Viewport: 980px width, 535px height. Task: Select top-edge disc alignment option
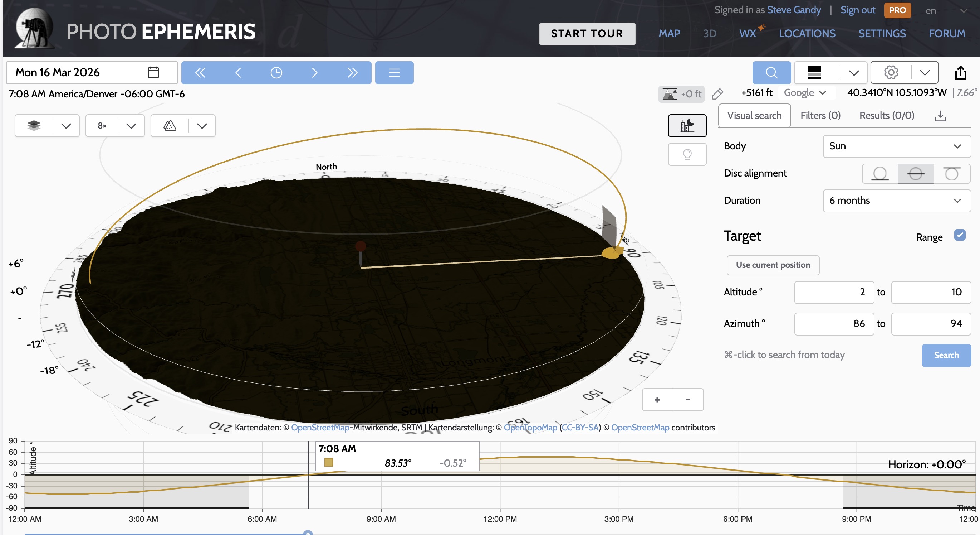[x=951, y=174]
